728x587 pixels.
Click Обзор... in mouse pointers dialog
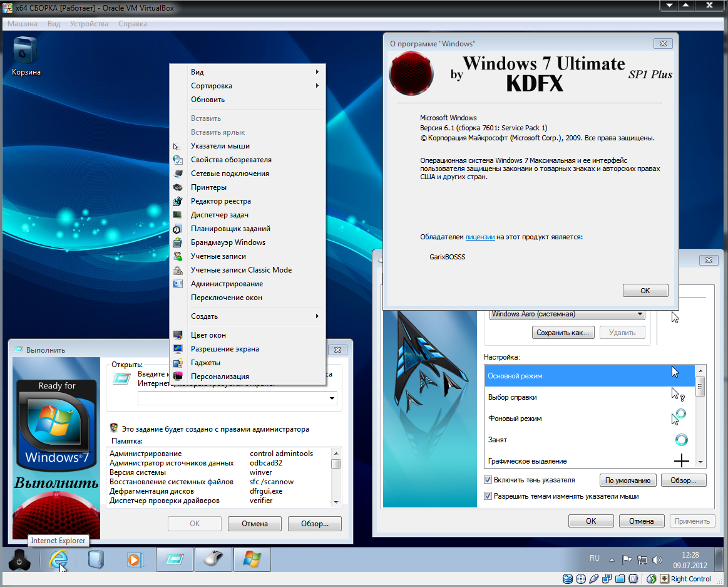tap(684, 480)
